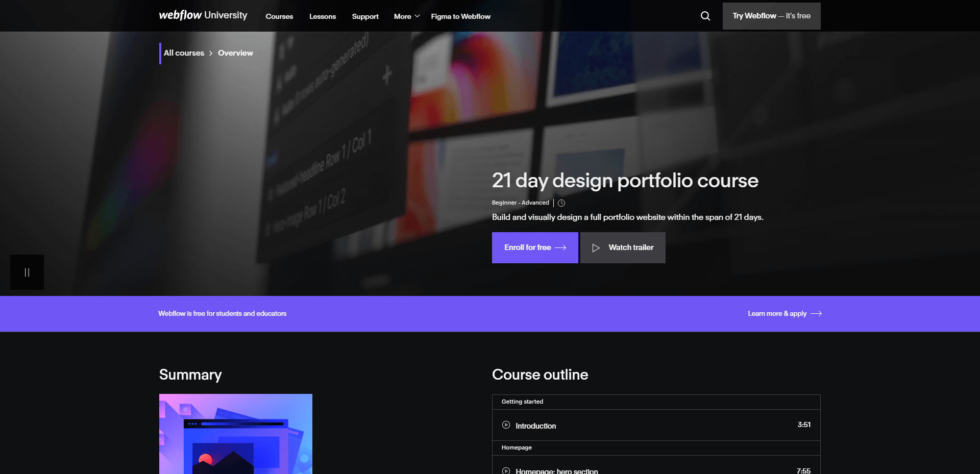Image resolution: width=980 pixels, height=474 pixels.
Task: Go back to All courses breadcrumb
Action: [x=184, y=53]
